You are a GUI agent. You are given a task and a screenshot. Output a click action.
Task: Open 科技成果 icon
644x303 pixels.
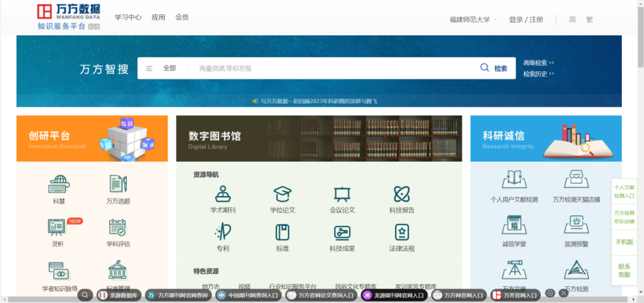(342, 233)
